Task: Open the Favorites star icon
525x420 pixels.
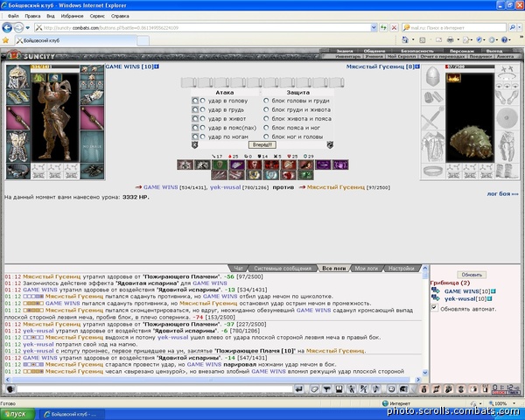Action: tap(5, 40)
